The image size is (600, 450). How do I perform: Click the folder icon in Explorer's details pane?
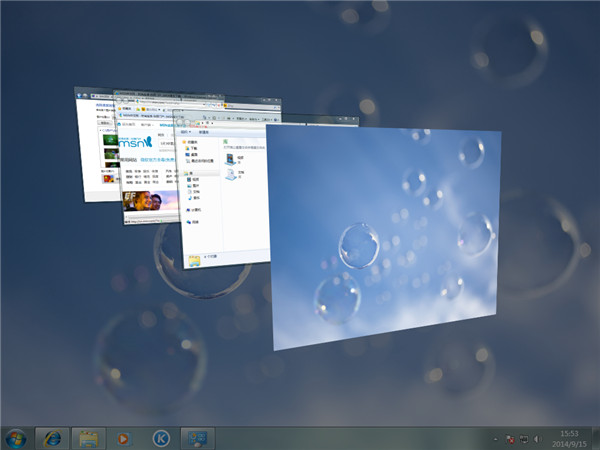click(194, 260)
